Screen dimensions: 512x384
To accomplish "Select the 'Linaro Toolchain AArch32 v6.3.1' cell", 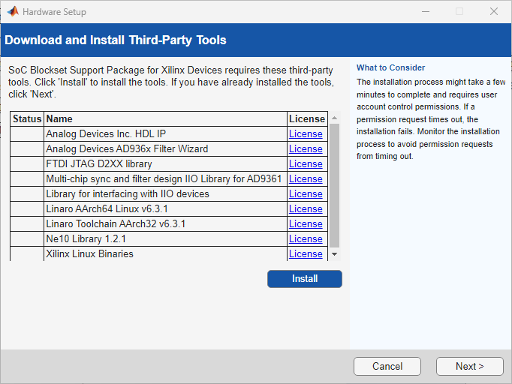I will [x=166, y=224].
